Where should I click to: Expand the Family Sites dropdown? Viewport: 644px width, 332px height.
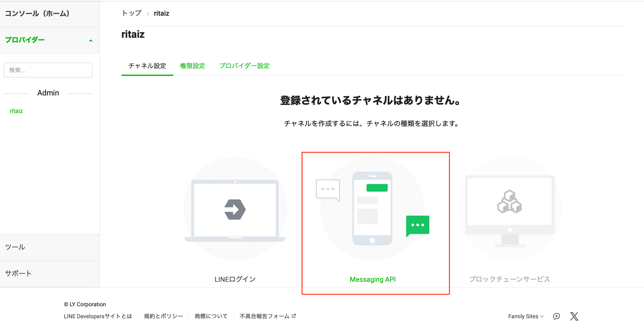click(x=526, y=316)
